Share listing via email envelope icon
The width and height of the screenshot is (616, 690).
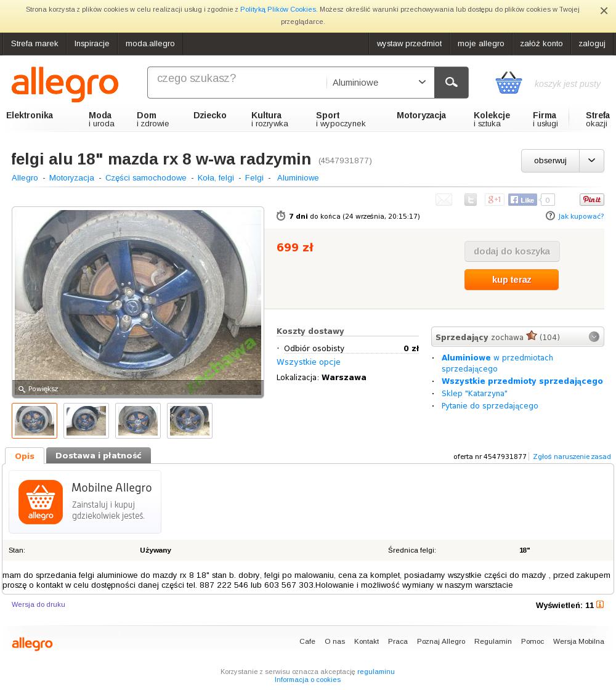click(444, 200)
